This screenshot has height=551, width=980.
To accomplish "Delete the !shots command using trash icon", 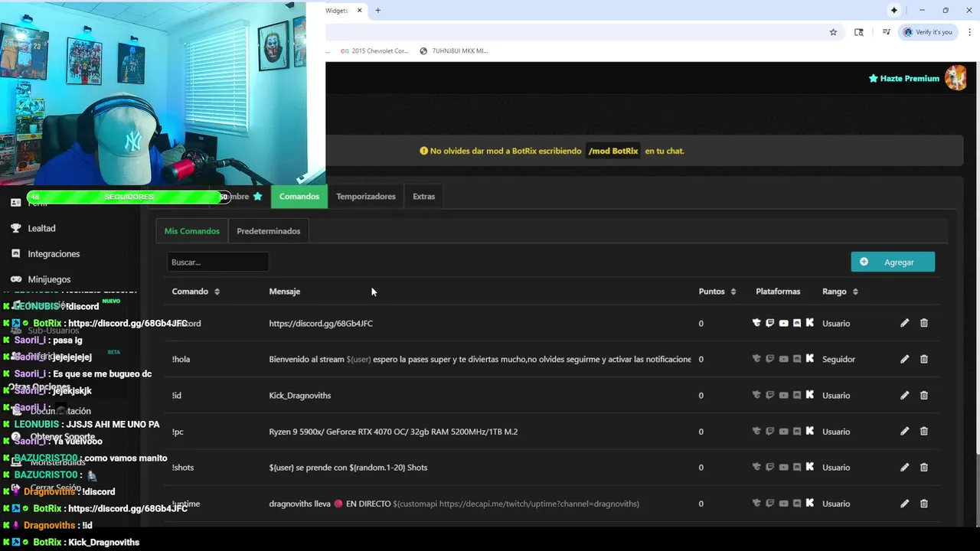I will [x=923, y=467].
